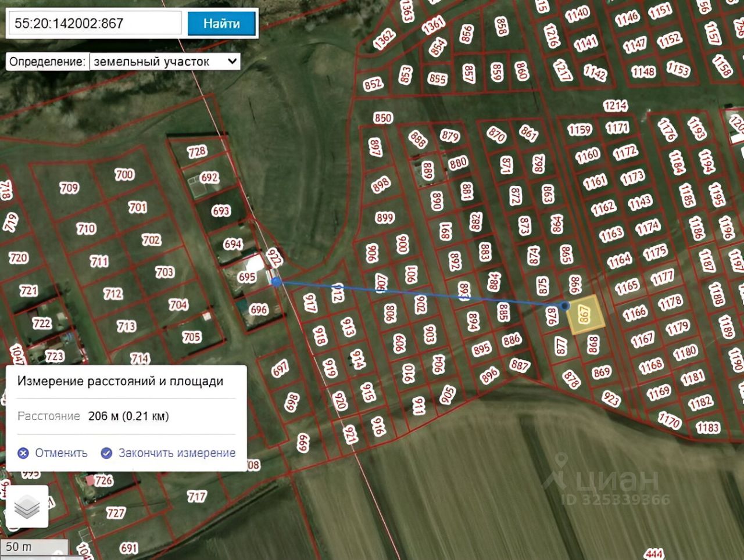
Task: Click the measurement end point beside parcel 867
Action: click(x=566, y=306)
